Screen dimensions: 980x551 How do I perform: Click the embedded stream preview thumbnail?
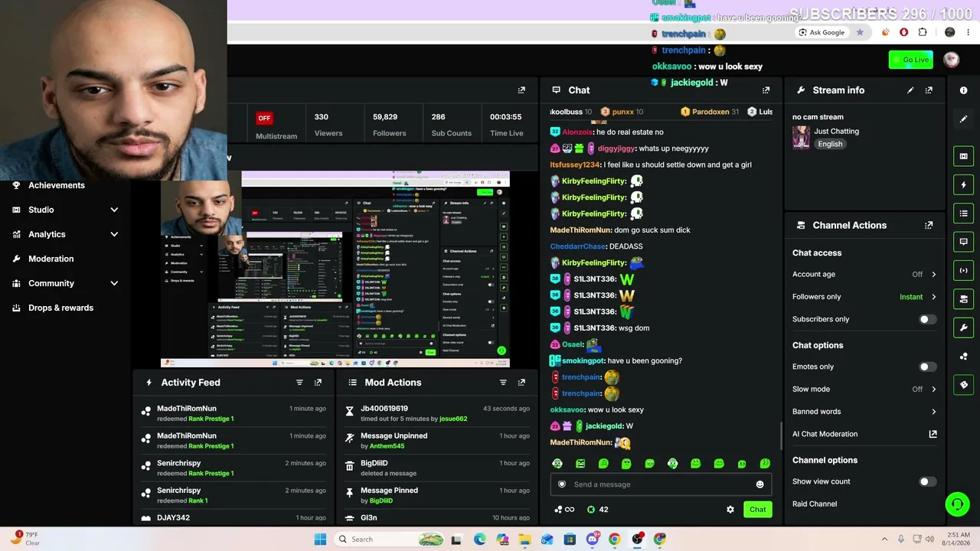coord(335,269)
